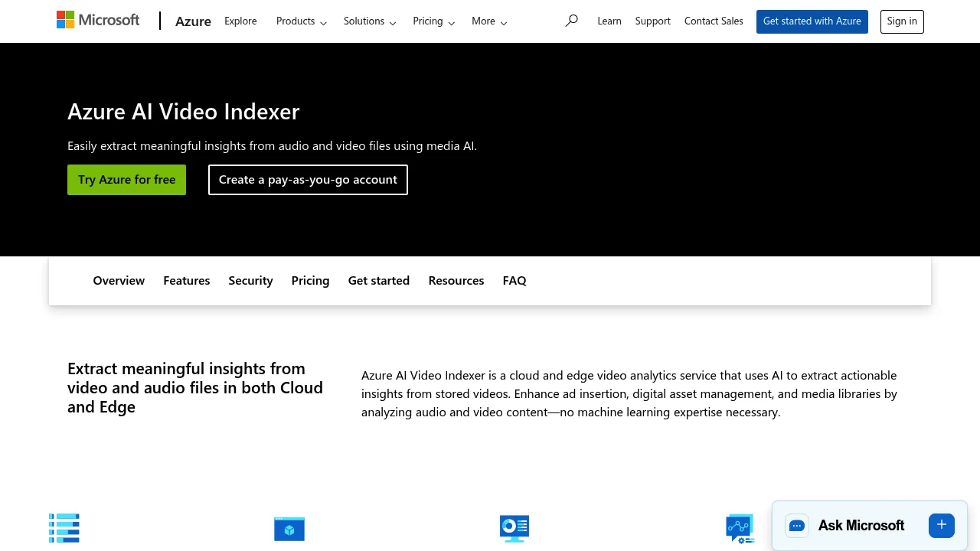Image resolution: width=980 pixels, height=551 pixels.
Task: Expand the Ask Microsoft plus button
Action: (x=942, y=525)
